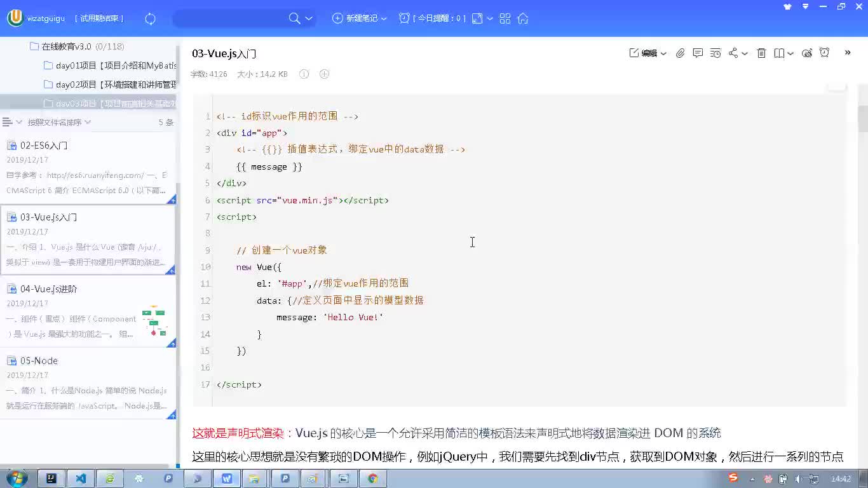Click the WizNote user avatar logo

coord(15,18)
